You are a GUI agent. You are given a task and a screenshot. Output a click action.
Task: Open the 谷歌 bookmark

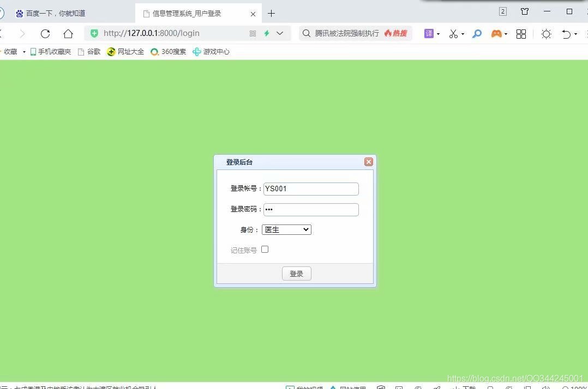tap(89, 52)
